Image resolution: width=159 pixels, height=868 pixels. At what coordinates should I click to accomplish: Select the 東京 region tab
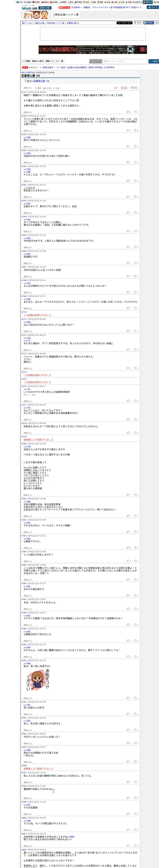tap(70, 2)
